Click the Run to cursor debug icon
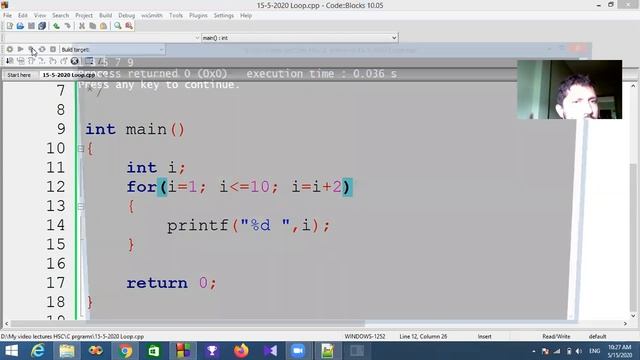Viewport: 640px width, 360px height. coord(20,61)
